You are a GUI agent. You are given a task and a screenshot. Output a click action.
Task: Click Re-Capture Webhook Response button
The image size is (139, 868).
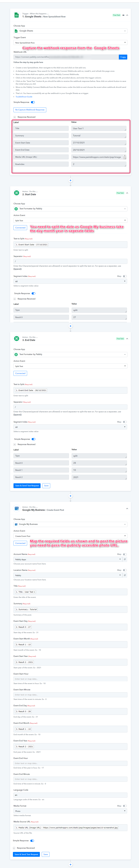point(30,110)
